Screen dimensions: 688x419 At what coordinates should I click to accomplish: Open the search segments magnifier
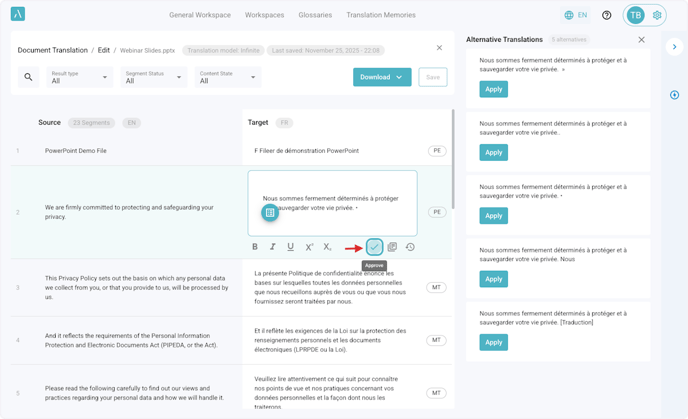click(28, 77)
